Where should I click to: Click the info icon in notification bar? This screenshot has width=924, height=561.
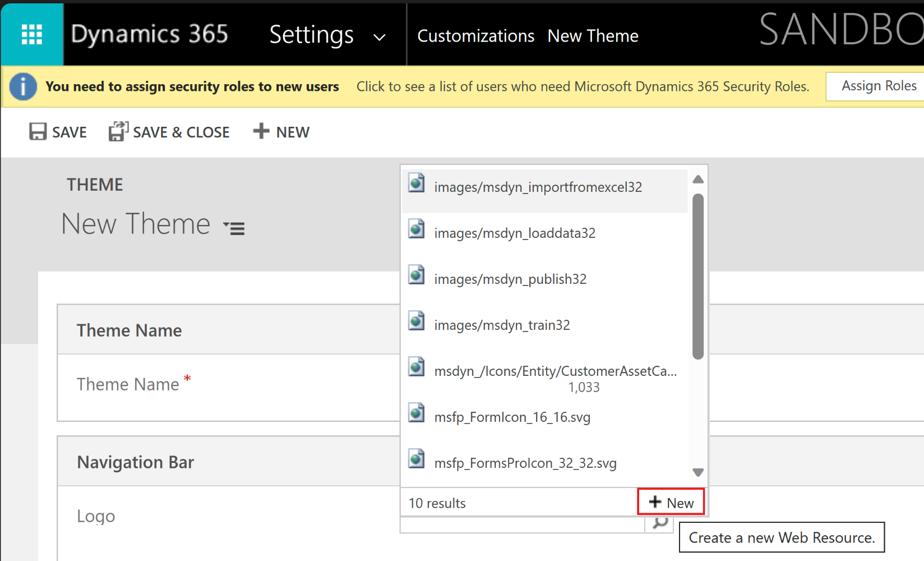click(23, 87)
